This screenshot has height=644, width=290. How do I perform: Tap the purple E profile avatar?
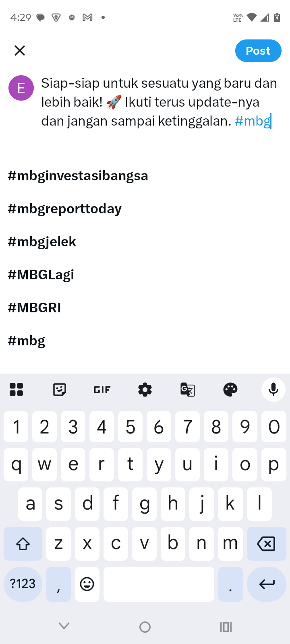click(x=21, y=88)
